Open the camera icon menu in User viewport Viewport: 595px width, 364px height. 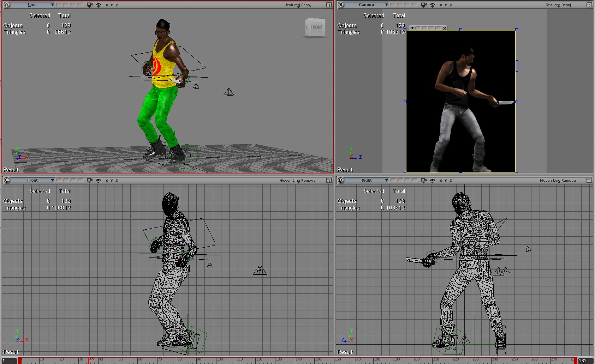coord(90,5)
